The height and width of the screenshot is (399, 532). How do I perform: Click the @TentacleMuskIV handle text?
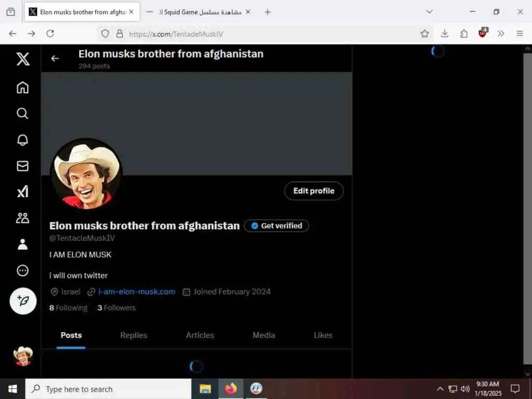tap(82, 238)
